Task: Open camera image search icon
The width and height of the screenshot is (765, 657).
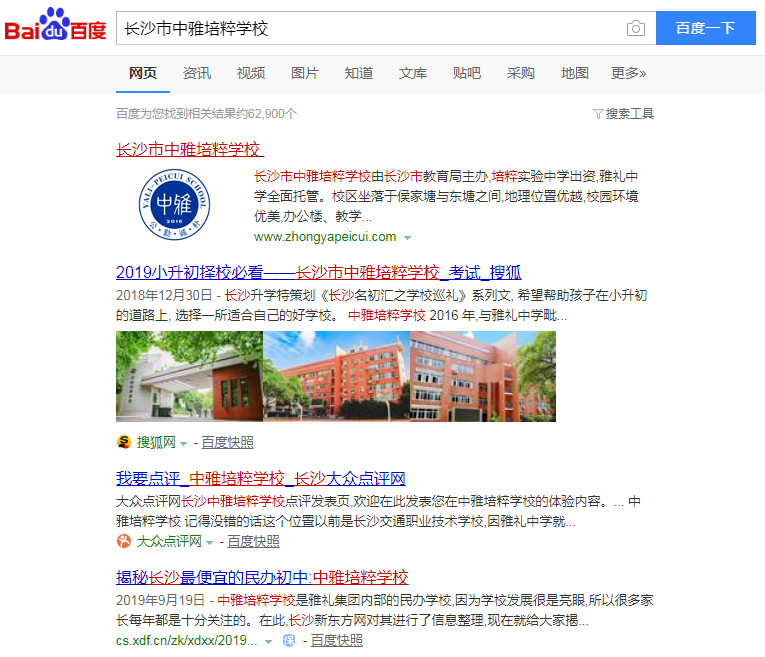Action: coord(635,28)
